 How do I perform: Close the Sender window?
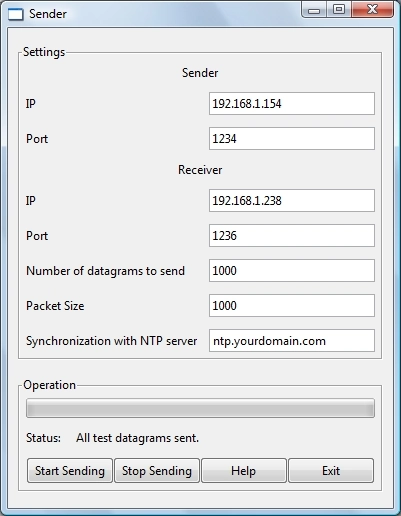[x=372, y=9]
